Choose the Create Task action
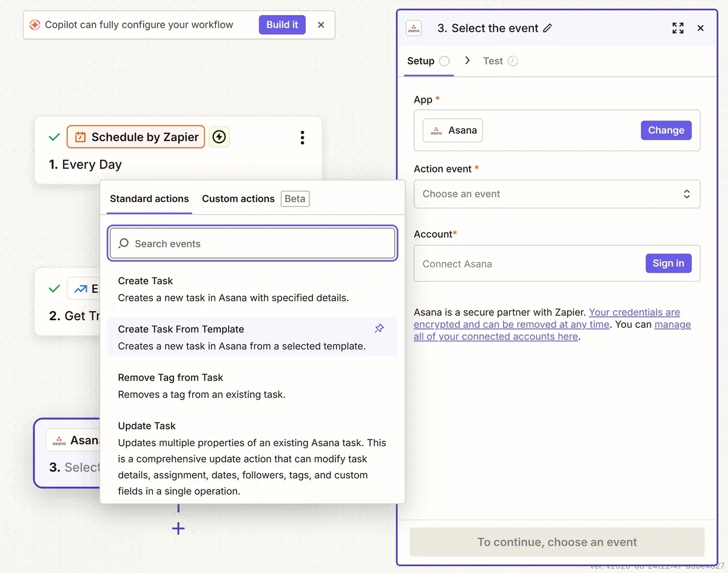This screenshot has height=573, width=728. click(x=252, y=289)
